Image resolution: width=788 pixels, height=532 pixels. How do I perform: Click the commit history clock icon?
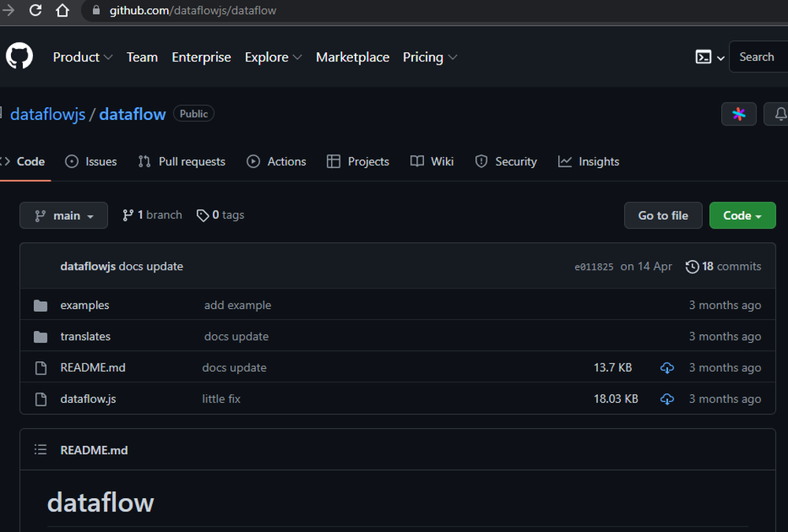[692, 266]
